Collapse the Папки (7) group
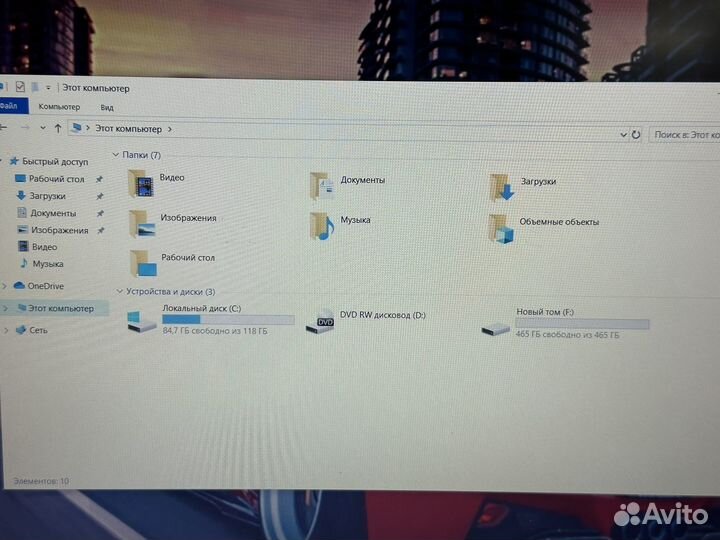Image resolution: width=720 pixels, height=540 pixels. (116, 155)
